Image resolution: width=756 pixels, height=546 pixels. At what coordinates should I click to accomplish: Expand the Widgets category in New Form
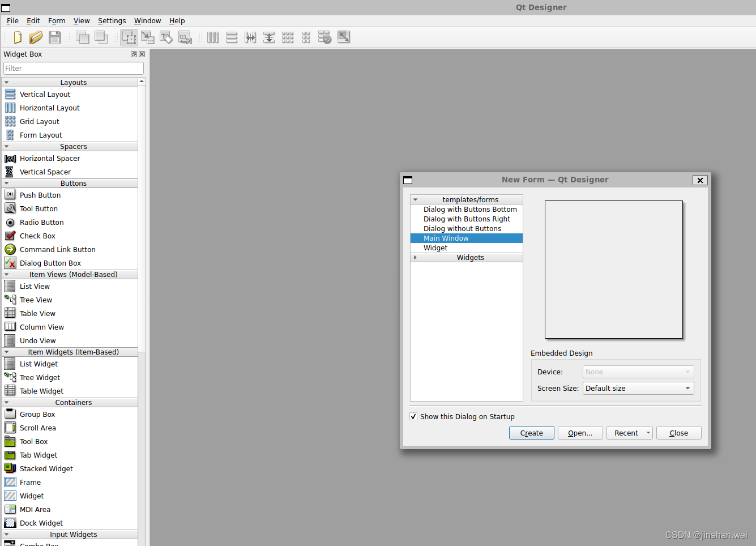415,257
